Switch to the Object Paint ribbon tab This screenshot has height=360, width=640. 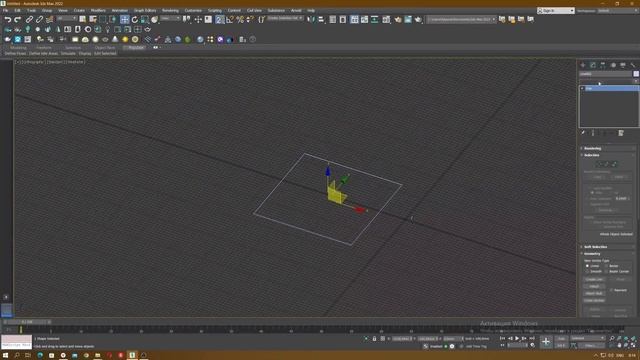pyautogui.click(x=105, y=48)
